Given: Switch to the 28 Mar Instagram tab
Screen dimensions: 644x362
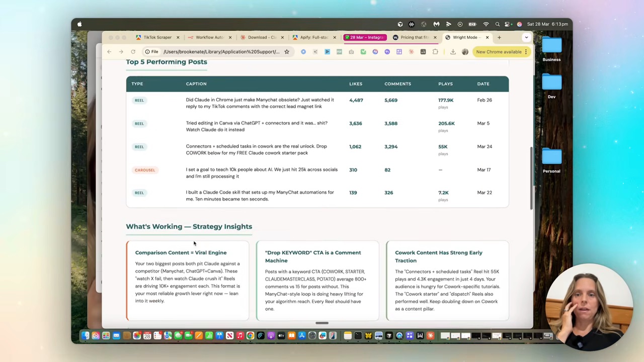Looking at the screenshot, I should point(364,37).
